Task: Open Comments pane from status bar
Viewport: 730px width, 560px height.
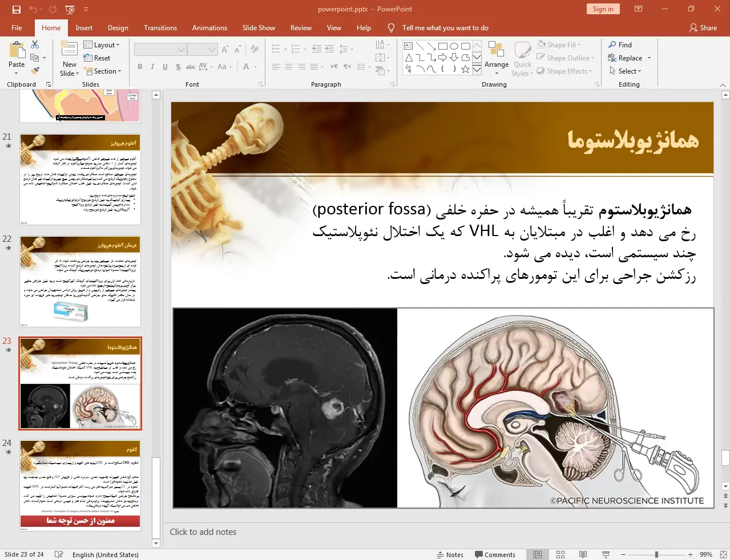Action: tap(495, 554)
